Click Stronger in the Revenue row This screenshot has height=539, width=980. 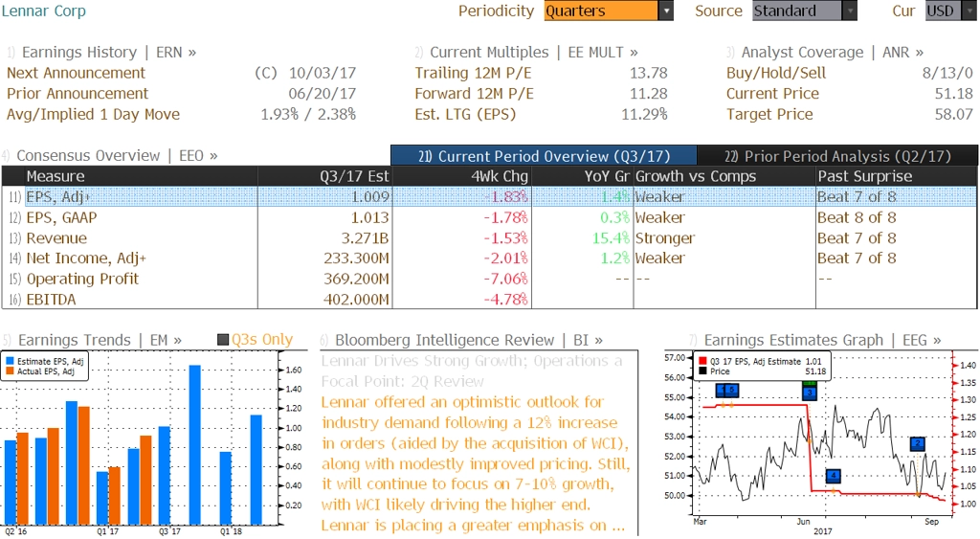(x=665, y=238)
